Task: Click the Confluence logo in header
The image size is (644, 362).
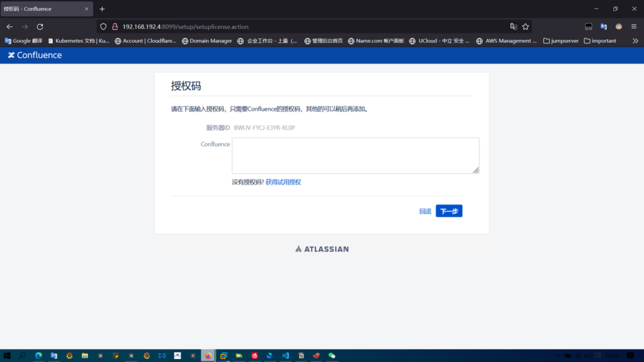Action: (x=35, y=55)
